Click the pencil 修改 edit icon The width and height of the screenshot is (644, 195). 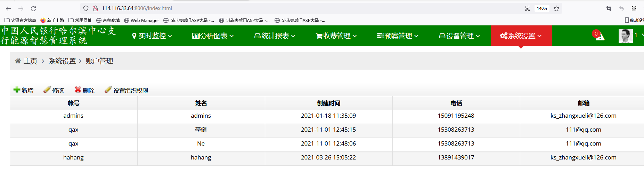(x=47, y=90)
